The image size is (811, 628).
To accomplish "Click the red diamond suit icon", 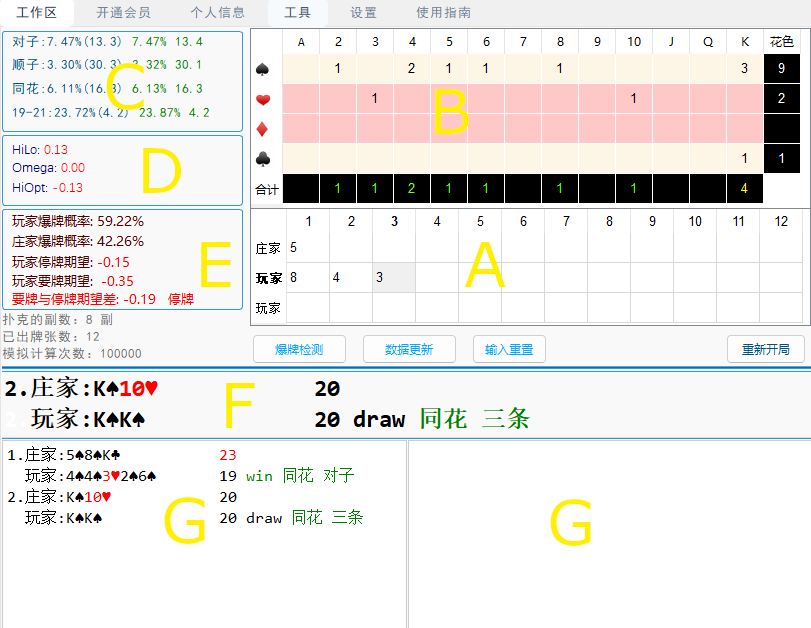I will pos(264,128).
